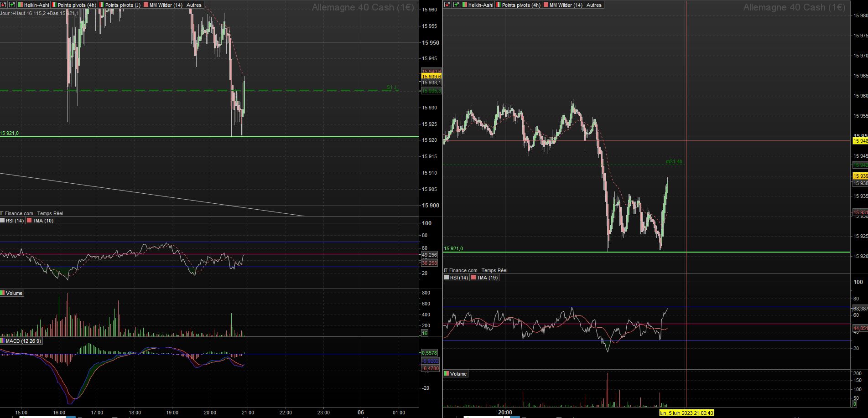Click the 49,256 RSI value label
This screenshot has height=418, width=868.
429,255
